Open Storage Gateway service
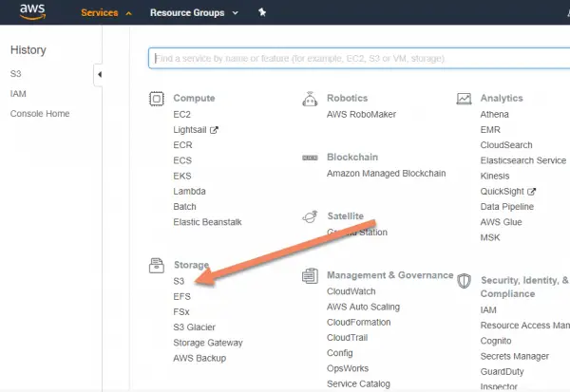Image resolution: width=570 pixels, height=392 pixels. [208, 343]
